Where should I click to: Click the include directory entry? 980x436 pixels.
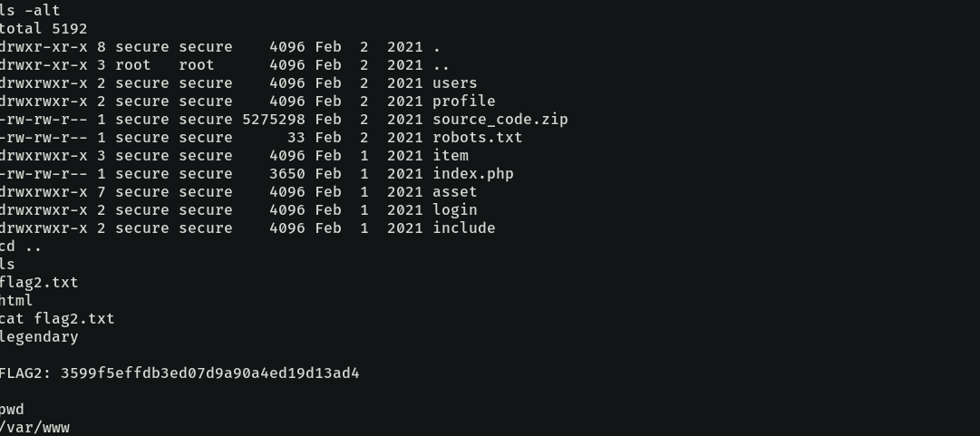(x=463, y=228)
